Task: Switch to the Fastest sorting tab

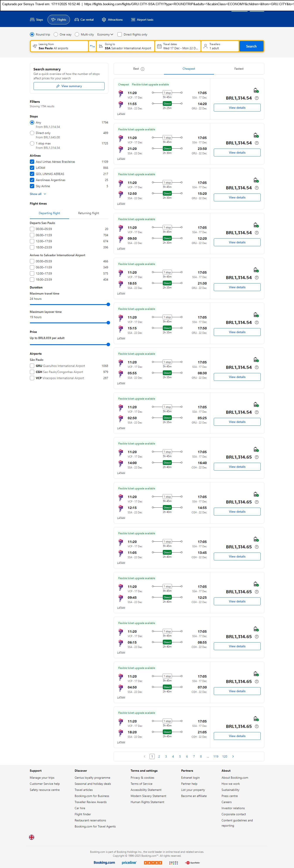Action: coord(239,69)
